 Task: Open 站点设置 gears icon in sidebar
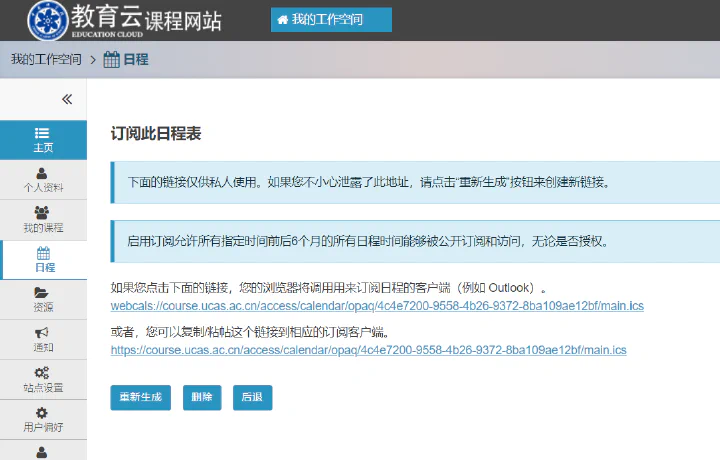42,372
